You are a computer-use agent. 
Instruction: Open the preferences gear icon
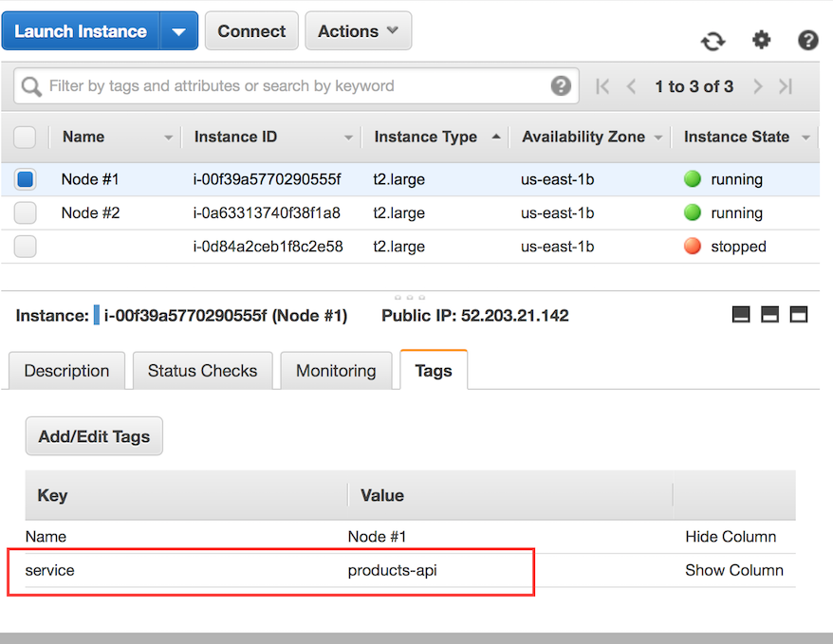point(761,41)
